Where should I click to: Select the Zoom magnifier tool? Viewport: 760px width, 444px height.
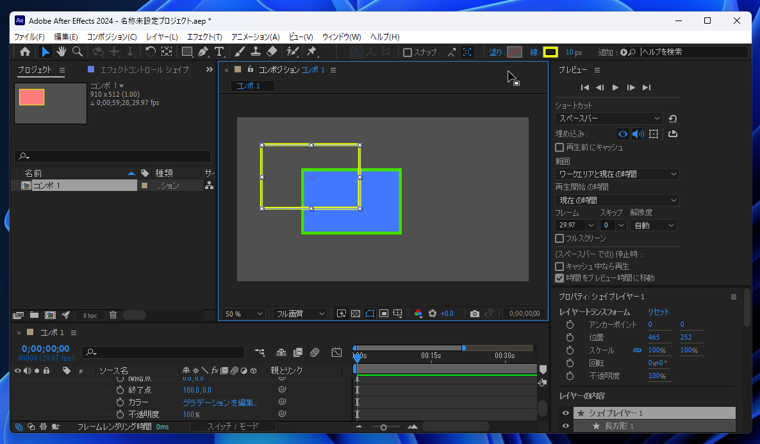77,52
